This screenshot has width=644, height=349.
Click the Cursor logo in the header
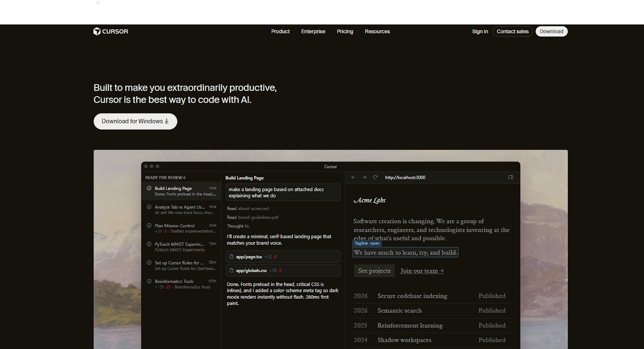[x=111, y=31]
